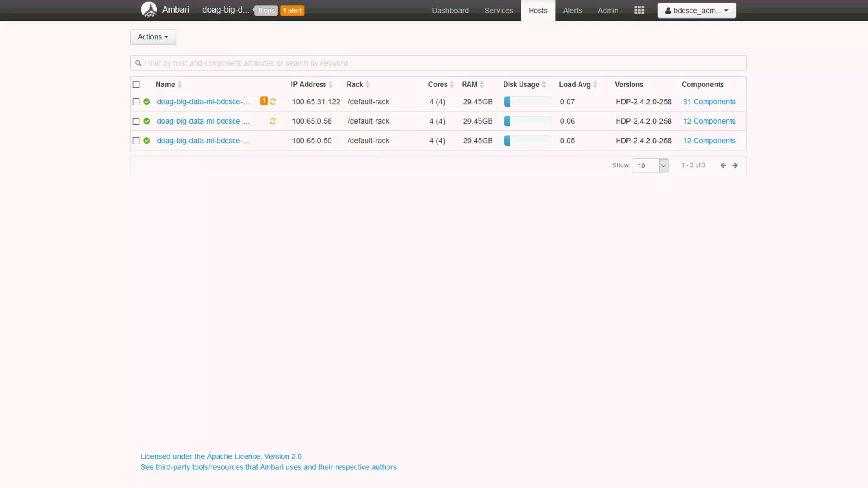Switch to the Dashboard tab
The width and height of the screenshot is (868, 488).
450,11
